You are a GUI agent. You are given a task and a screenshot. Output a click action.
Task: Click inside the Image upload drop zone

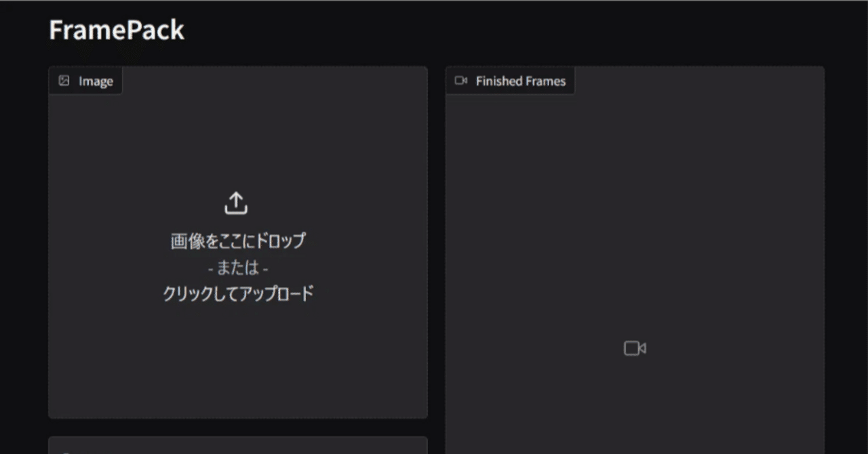click(x=236, y=244)
